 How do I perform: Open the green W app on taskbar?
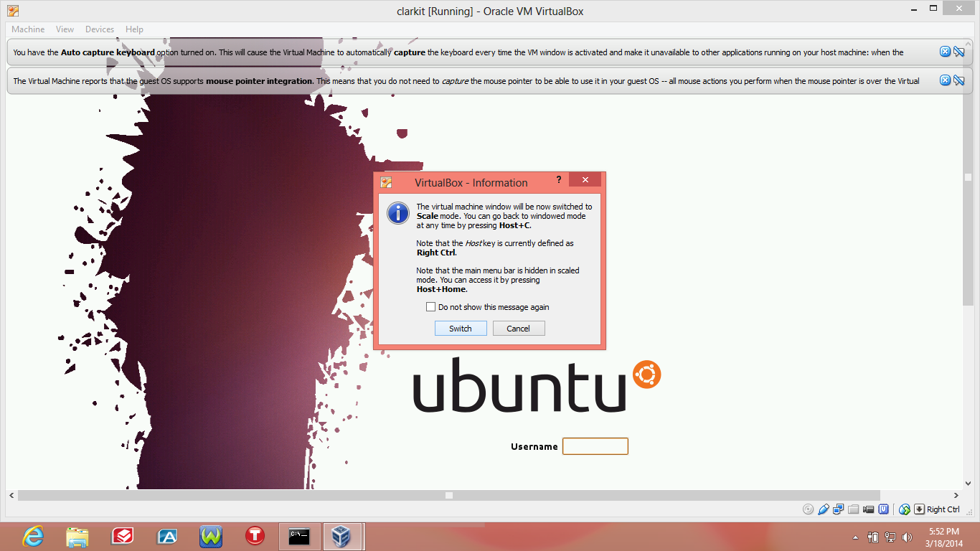click(x=211, y=536)
